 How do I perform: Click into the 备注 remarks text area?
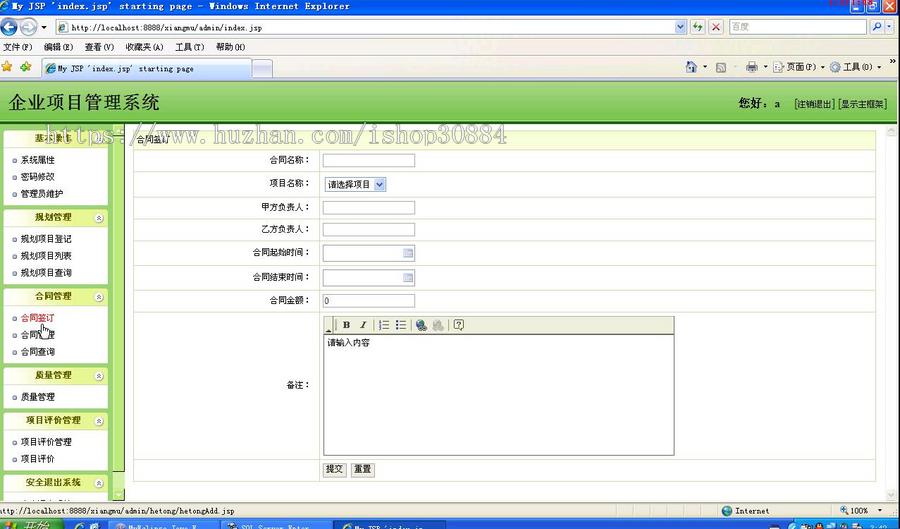pos(499,395)
